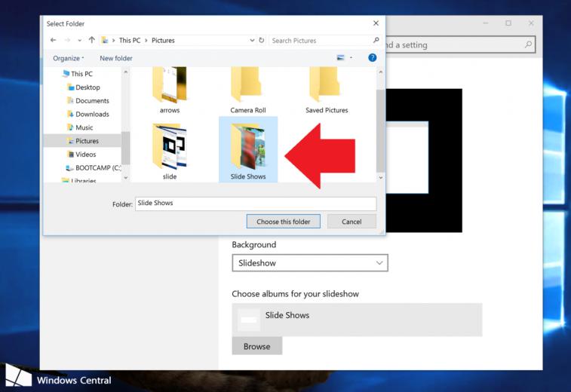Go back with the left arrow
Screen dimensions: 571x392
53,40
